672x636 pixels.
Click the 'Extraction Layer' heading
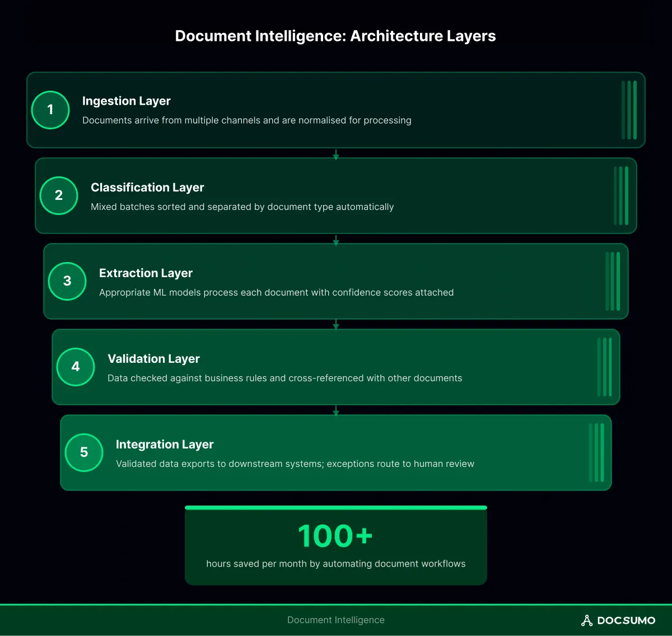click(x=146, y=273)
